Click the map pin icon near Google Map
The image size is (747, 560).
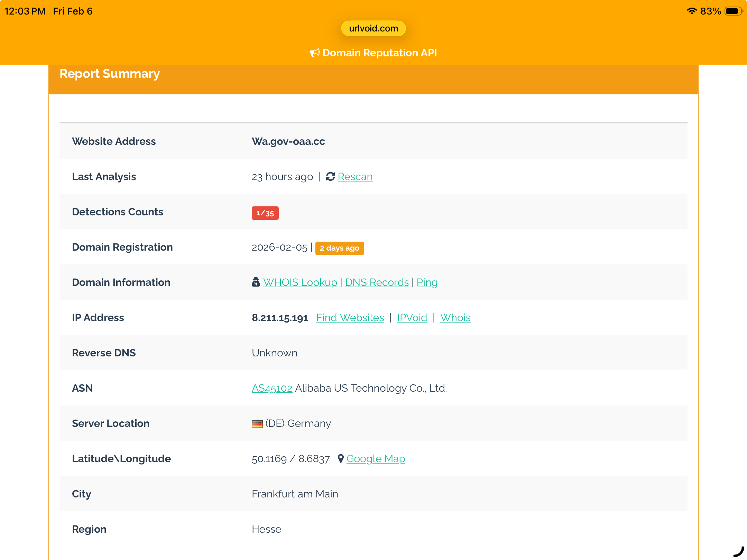341,459
